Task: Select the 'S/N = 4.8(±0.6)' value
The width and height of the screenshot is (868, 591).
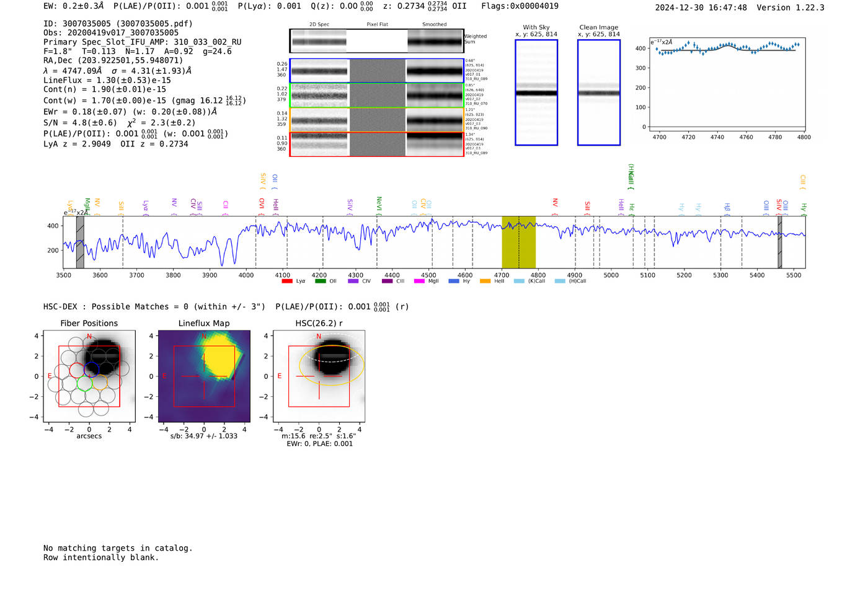Action: 80,123
